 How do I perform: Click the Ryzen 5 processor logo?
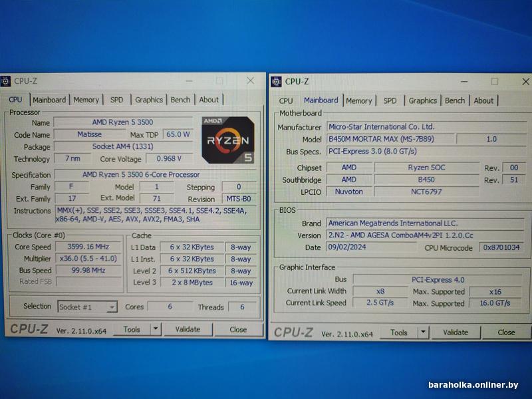point(228,140)
